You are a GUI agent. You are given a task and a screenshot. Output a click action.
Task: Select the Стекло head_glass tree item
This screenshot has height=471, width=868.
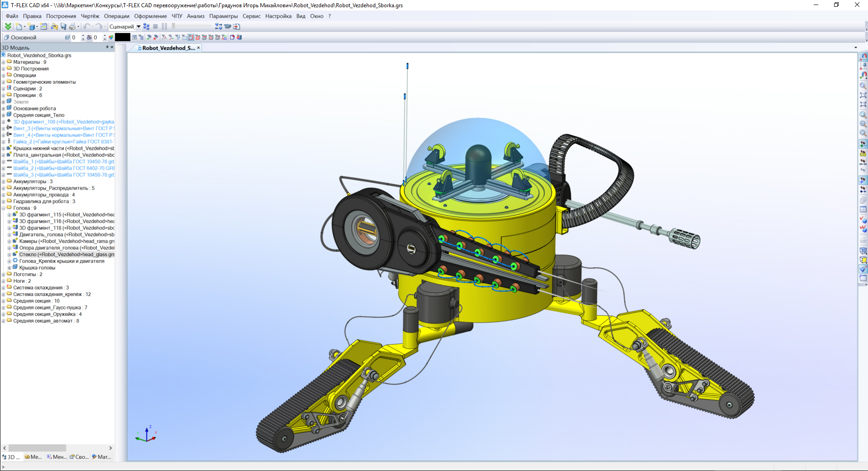point(66,255)
